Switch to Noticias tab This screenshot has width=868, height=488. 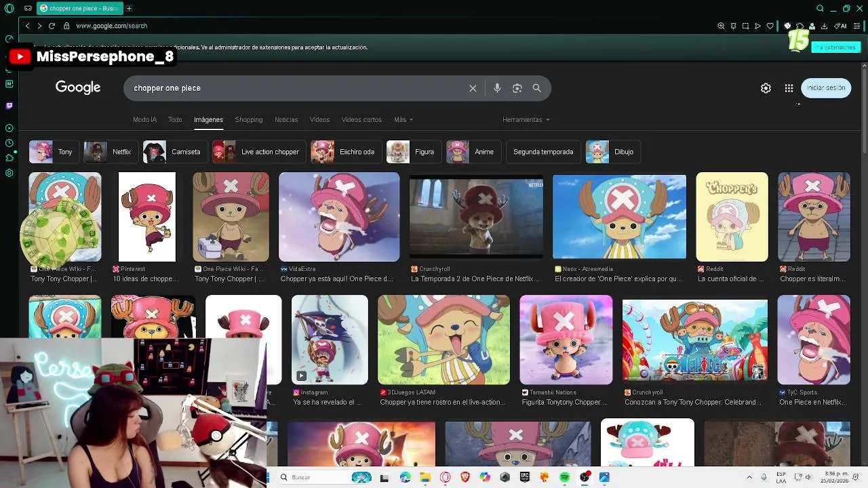(286, 119)
